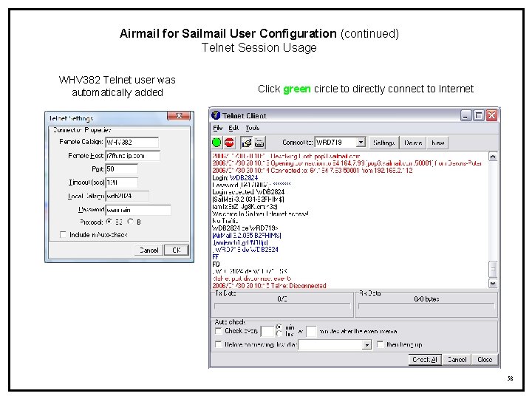Image resolution: width=532 pixels, height=399 pixels.
Task: Click the 'No Traffic' log line
Action: click(x=225, y=221)
